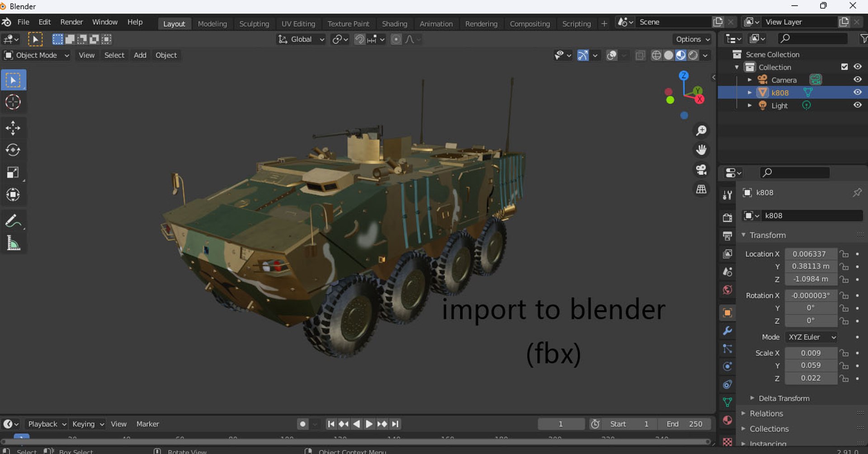Toggle the Location X lock icon

[x=844, y=254]
